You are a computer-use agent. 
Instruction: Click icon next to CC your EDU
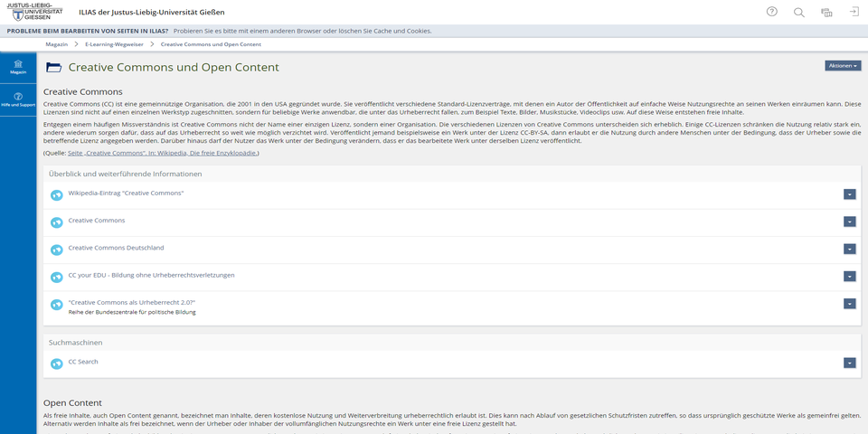[x=56, y=277]
